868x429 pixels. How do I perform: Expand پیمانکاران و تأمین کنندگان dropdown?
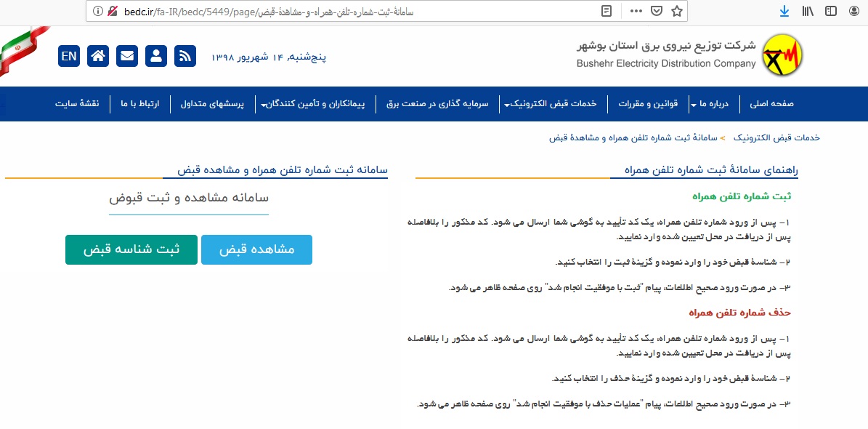coord(313,104)
